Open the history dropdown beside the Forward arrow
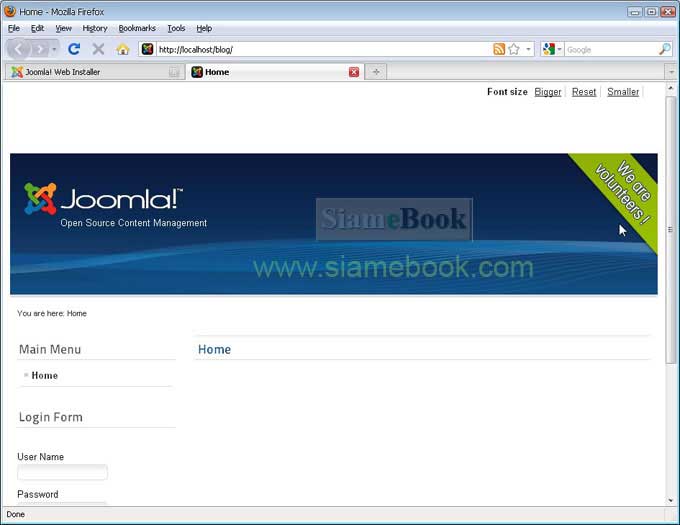680x525 pixels. point(54,49)
